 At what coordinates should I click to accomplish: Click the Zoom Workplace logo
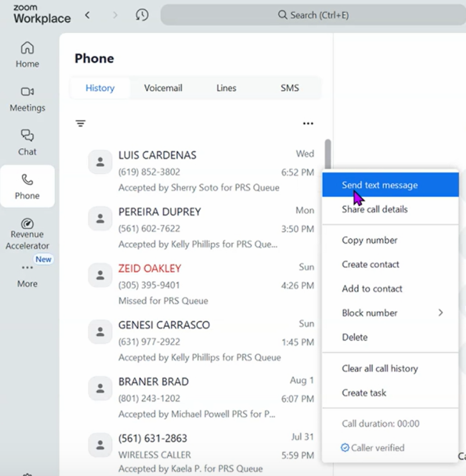coord(42,14)
